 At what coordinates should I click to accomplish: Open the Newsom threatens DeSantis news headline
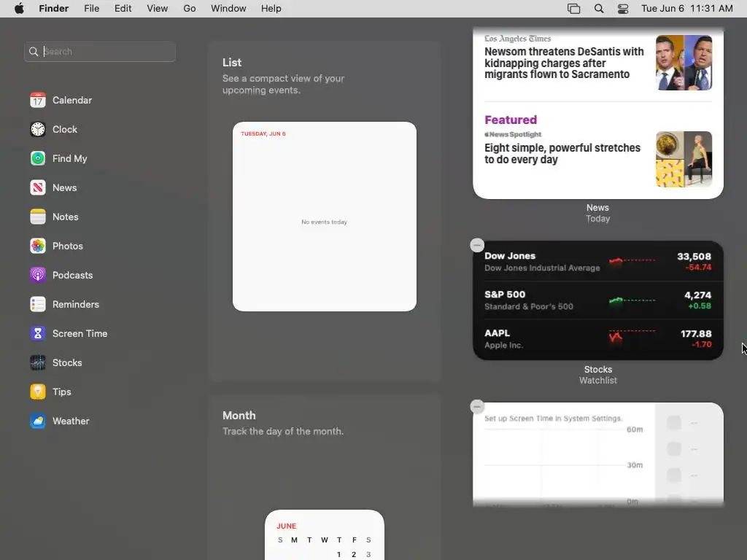tap(564, 63)
